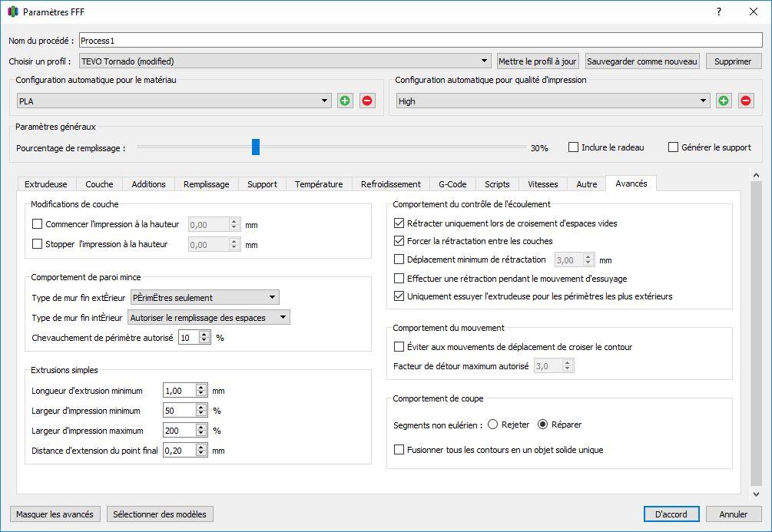The height and width of the screenshot is (532, 772).
Task: Toggle Rétracter uniquement lors de croisement d'espaces vides
Action: coord(399,223)
